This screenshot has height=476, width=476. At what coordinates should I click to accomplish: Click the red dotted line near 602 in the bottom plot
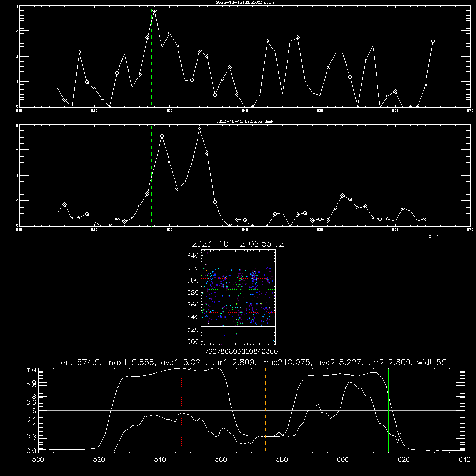pos(349,410)
